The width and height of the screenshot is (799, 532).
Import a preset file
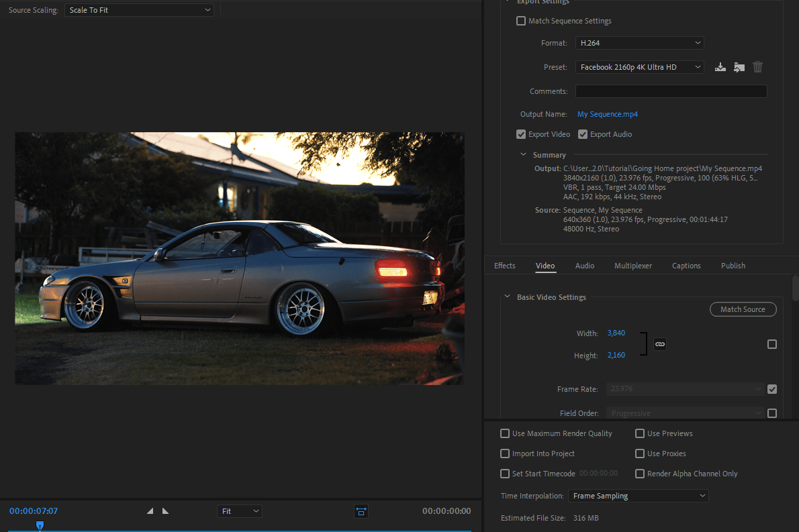(x=739, y=67)
